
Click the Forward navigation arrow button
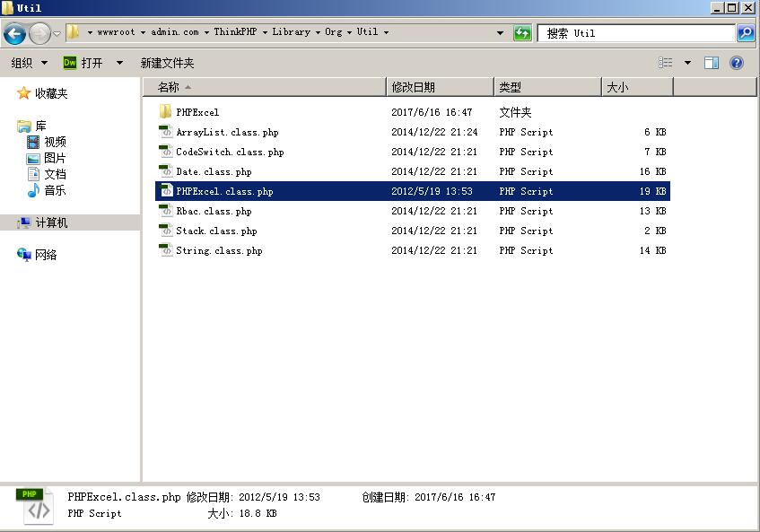[39, 33]
